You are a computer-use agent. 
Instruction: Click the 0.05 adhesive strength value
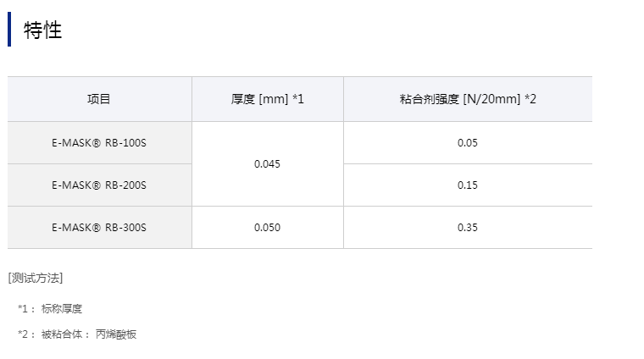467,142
